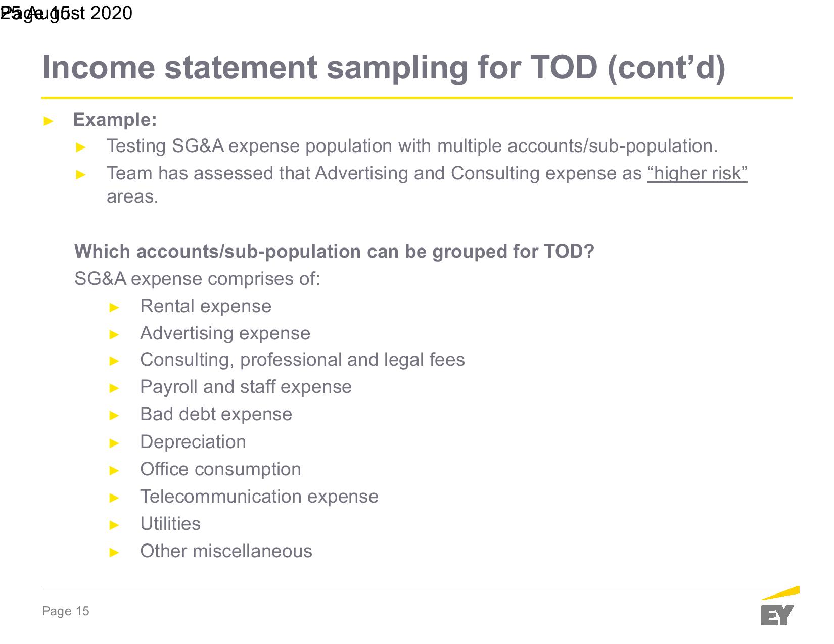
Task: Click the bullet arrow before Team has assessed
Action: coord(81,174)
